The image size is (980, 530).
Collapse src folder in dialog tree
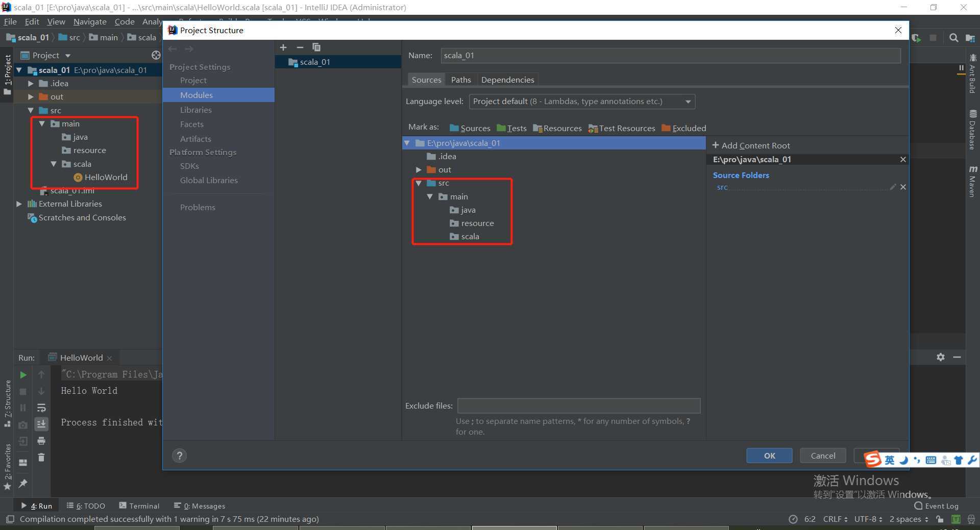coord(419,183)
